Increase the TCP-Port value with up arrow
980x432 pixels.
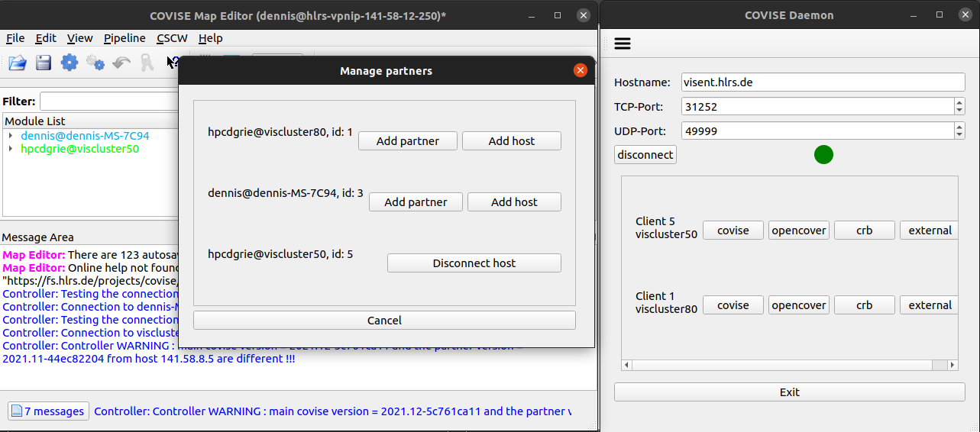tap(960, 102)
